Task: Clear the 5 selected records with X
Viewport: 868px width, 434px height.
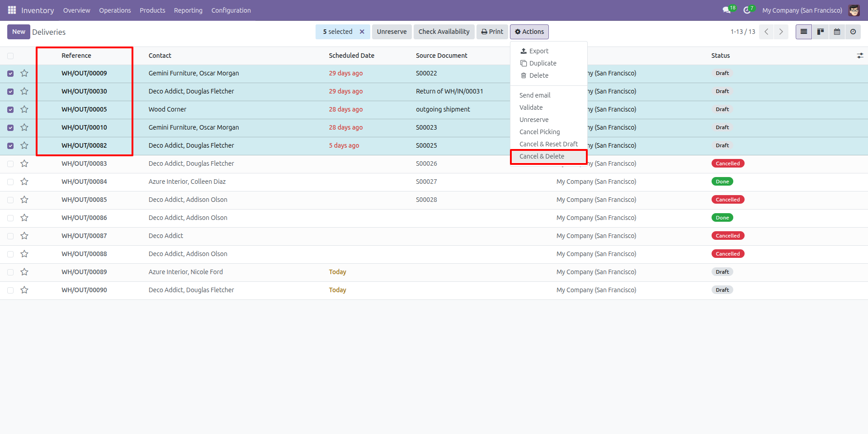Action: [362, 32]
